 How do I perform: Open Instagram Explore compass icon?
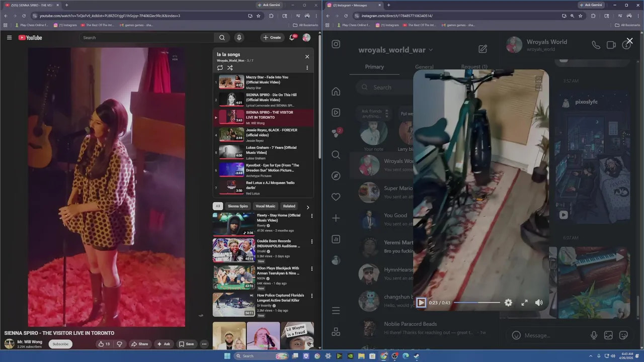click(x=336, y=176)
